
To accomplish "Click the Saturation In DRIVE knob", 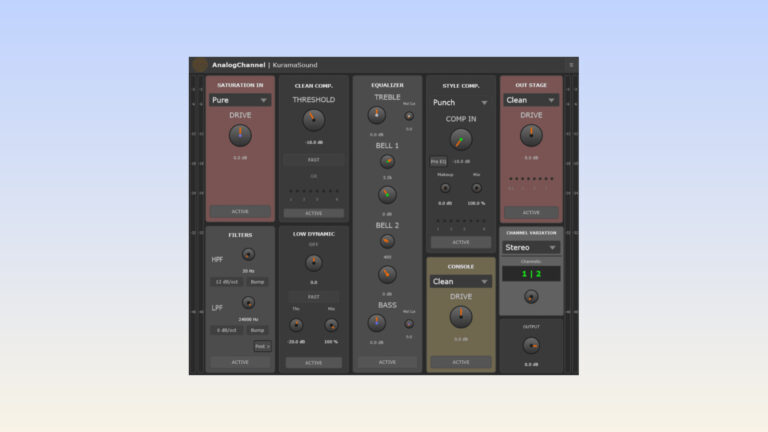I will [x=240, y=135].
